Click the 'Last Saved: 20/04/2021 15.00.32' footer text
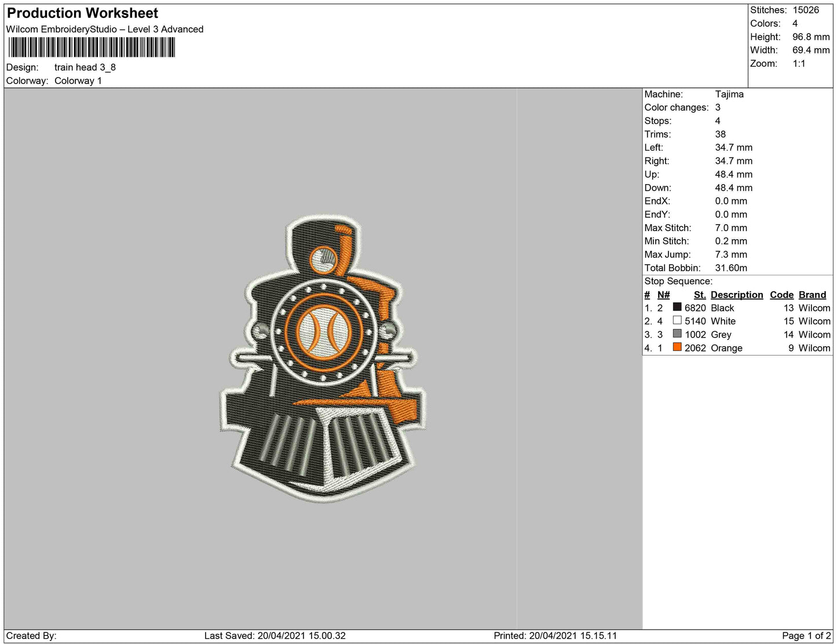The image size is (837, 644). coord(275,635)
